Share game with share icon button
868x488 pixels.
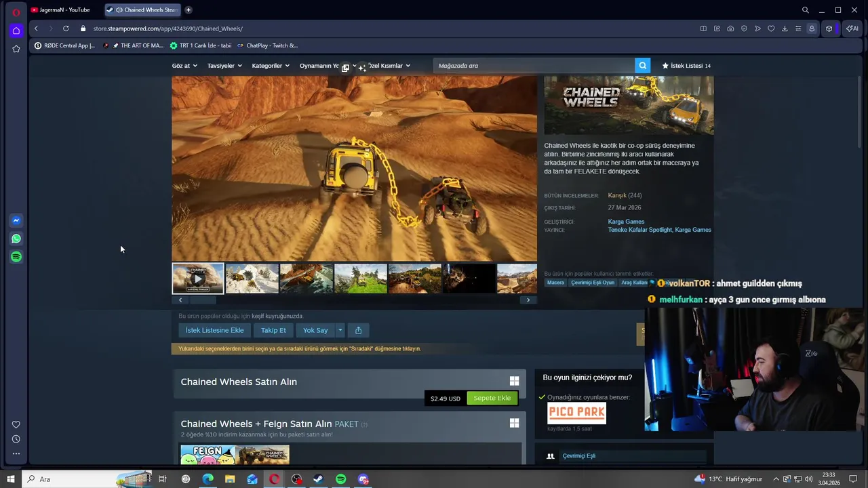click(x=358, y=330)
